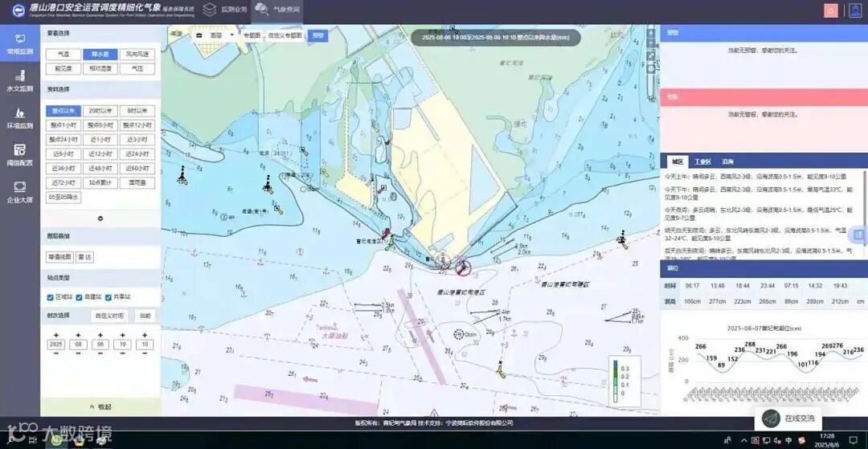Select the 风向风速 element option
Viewport: 868px width, 449px height.
click(x=137, y=54)
